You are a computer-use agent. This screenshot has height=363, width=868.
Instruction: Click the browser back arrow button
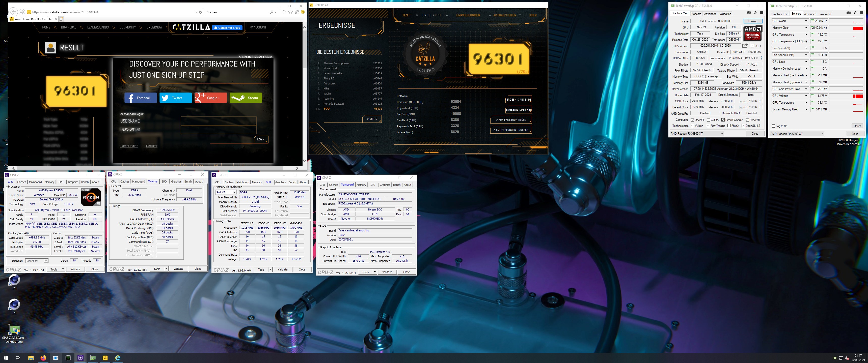(13, 12)
